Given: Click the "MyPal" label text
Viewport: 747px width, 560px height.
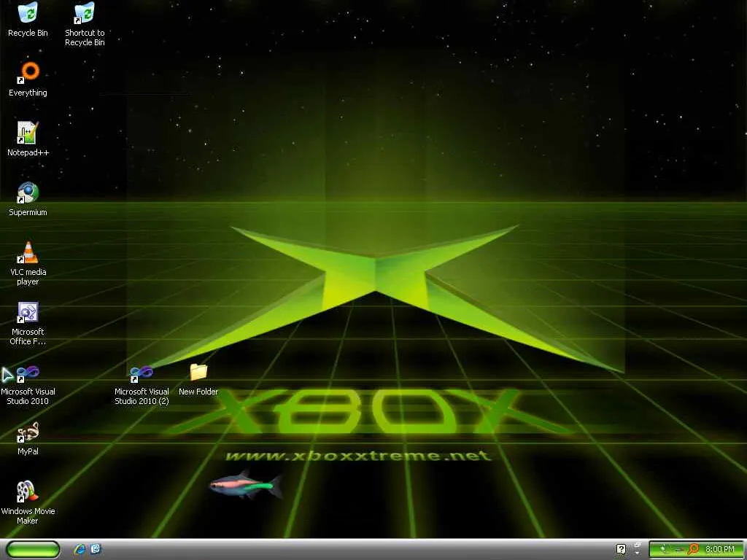Looking at the screenshot, I should click(x=28, y=451).
